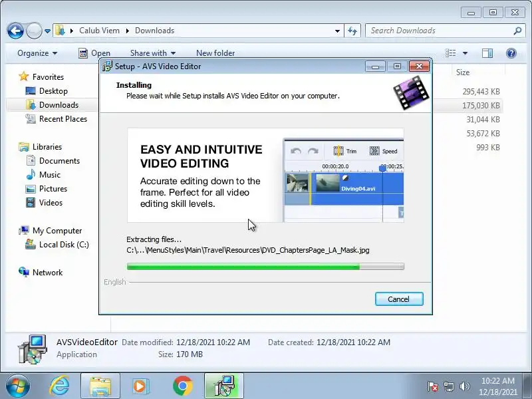Click the 53,672 KB size cell
The width and height of the screenshot is (532, 399).
tap(483, 134)
